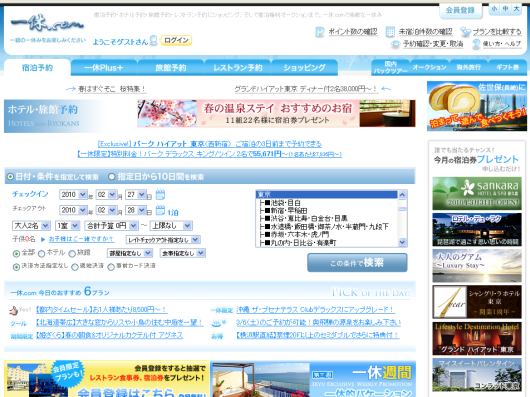Click the guest user icon beside login
Screen dimensions: 530x397
(x=153, y=40)
